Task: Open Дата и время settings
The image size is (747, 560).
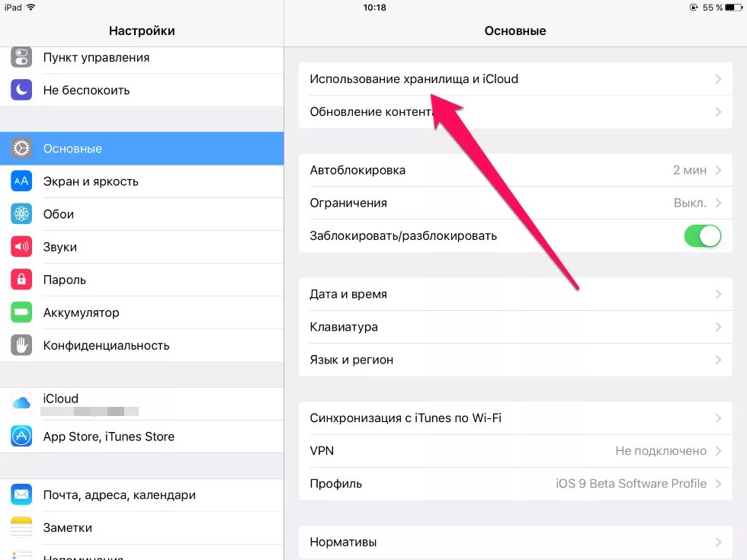Action: 515,294
